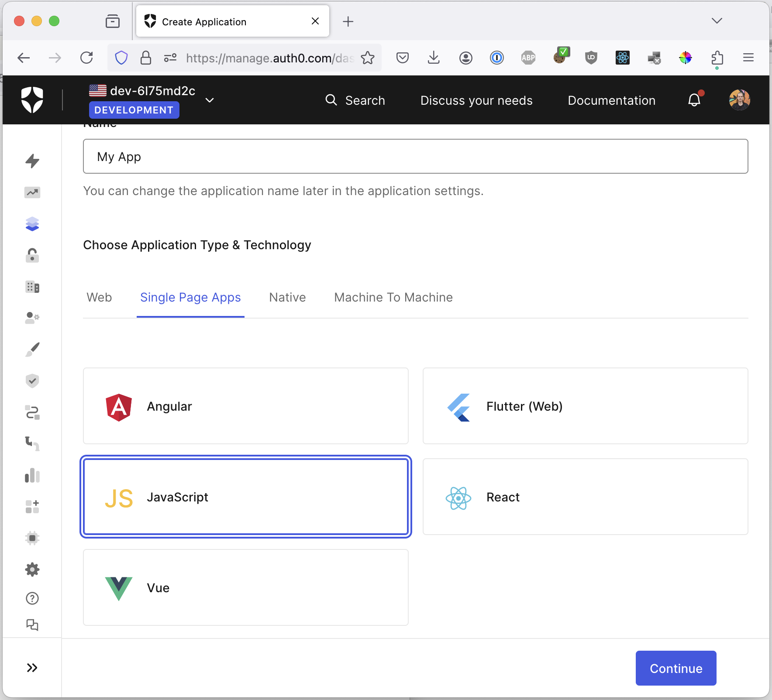Click the 1Password extension icon

click(497, 58)
